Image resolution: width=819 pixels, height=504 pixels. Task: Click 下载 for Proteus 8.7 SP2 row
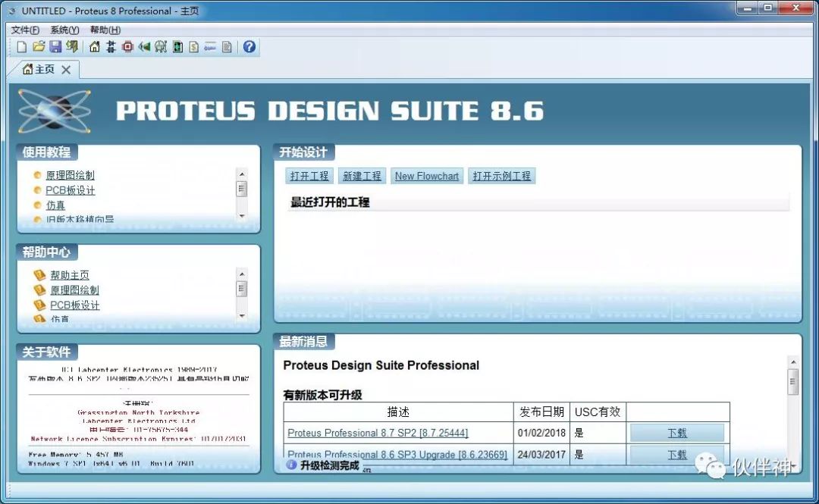677,433
